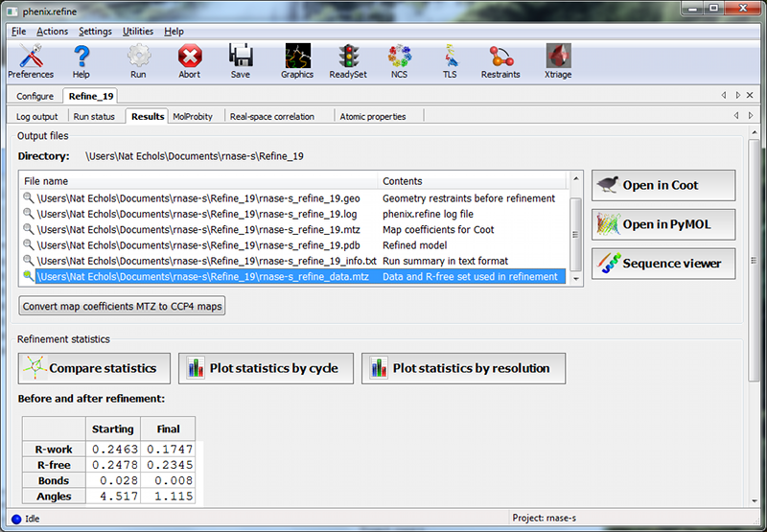Click Convert map coefficients MTZ to CCP4 maps
This screenshot has width=767, height=532.
122,307
